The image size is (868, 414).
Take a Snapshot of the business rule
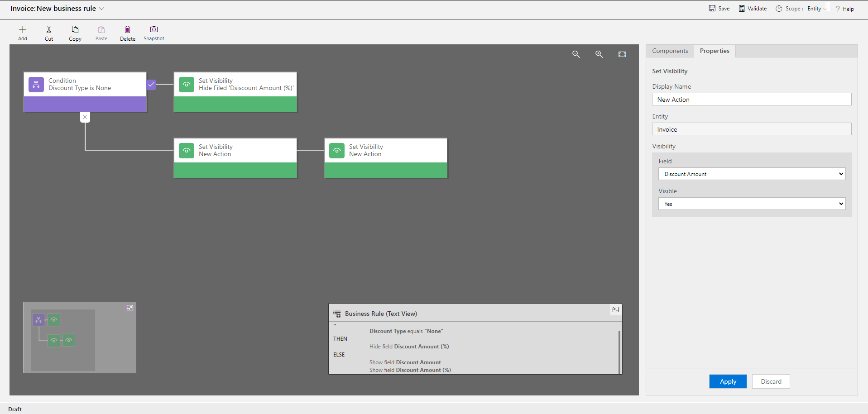coord(153,33)
